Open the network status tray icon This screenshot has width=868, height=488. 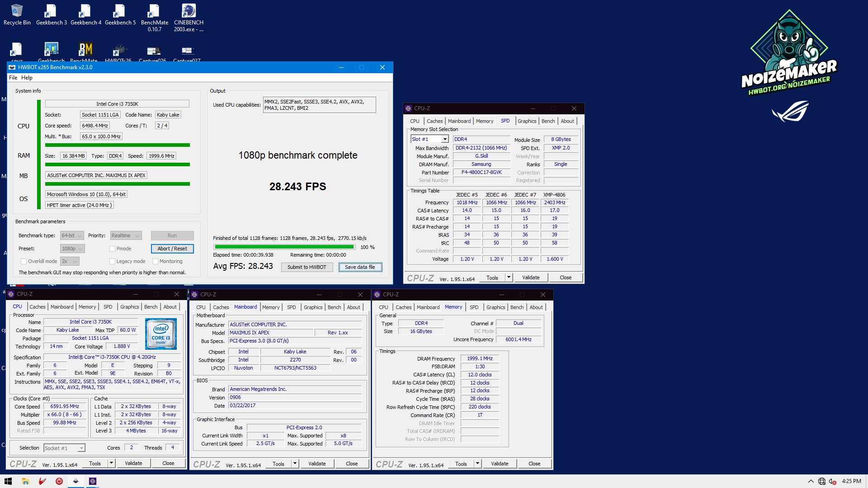822,481
